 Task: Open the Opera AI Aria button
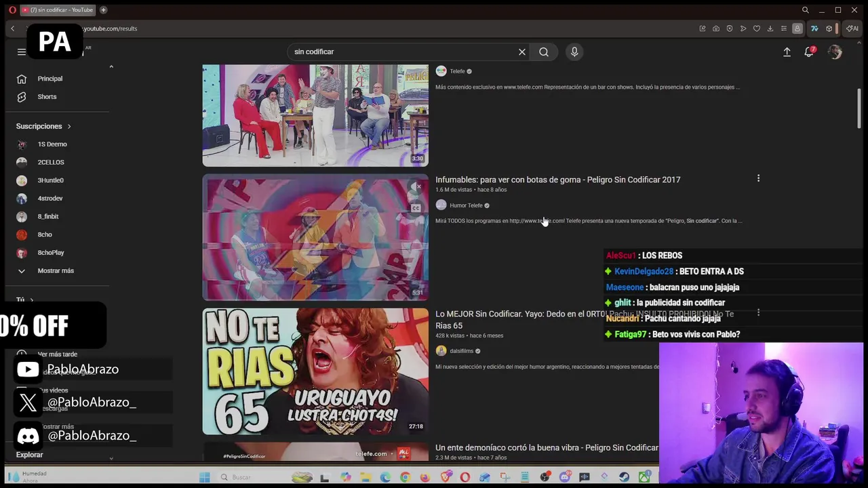852,28
